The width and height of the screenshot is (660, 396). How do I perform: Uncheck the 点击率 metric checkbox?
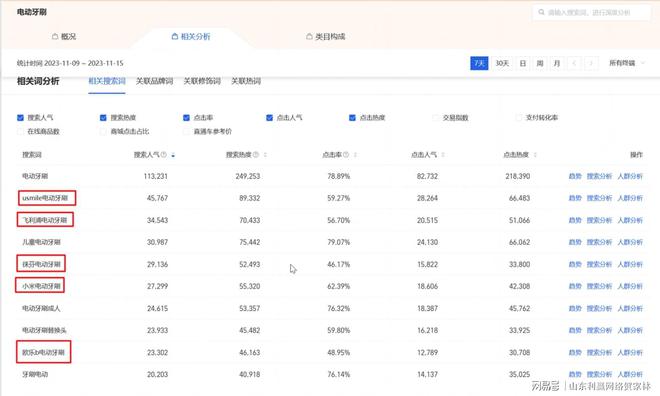tap(186, 117)
